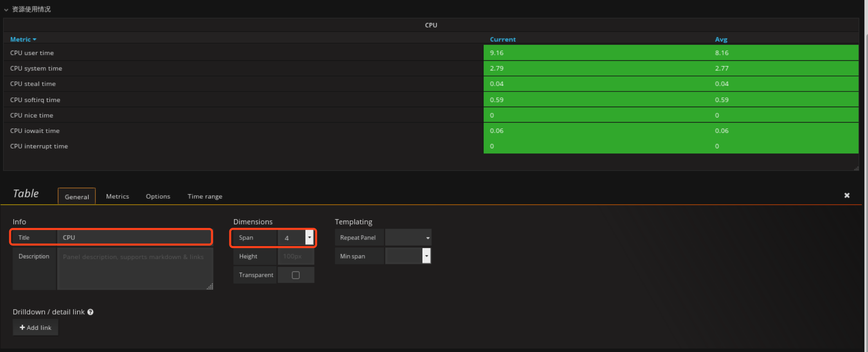Screen dimensions: 868x352
Task: Close the Table panel editor
Action: click(x=846, y=195)
